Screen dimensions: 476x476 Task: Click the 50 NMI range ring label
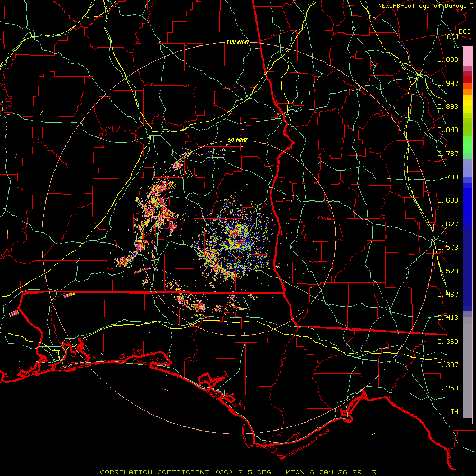click(x=237, y=140)
